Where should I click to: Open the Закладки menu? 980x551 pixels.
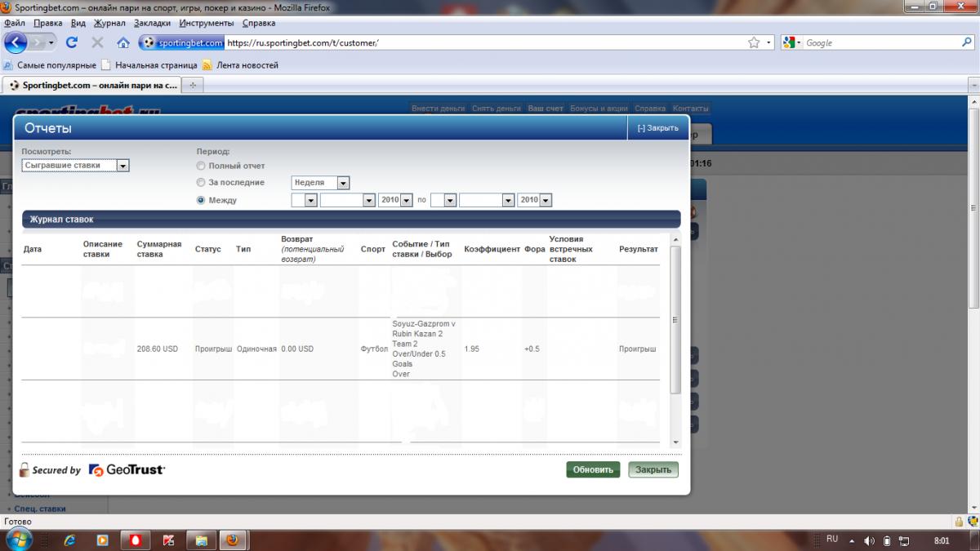coord(152,23)
